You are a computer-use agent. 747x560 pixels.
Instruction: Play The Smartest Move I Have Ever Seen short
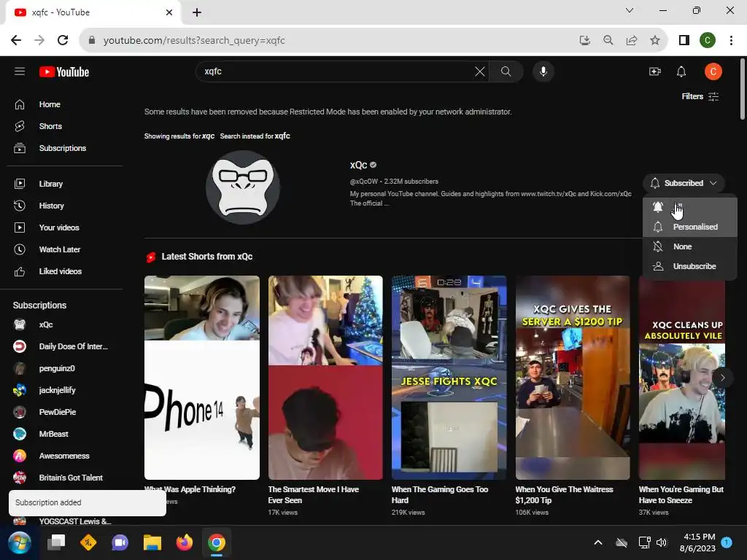325,378
